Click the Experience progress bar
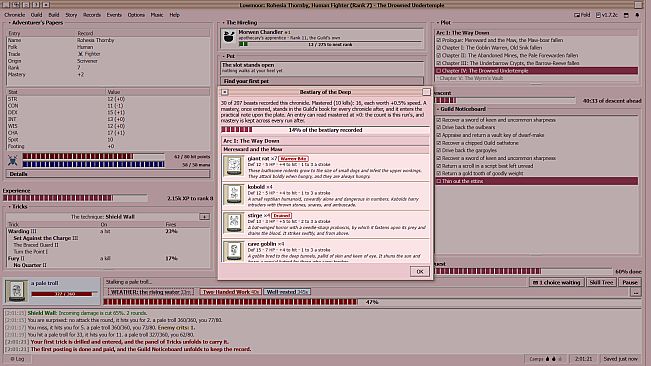 pos(75,198)
